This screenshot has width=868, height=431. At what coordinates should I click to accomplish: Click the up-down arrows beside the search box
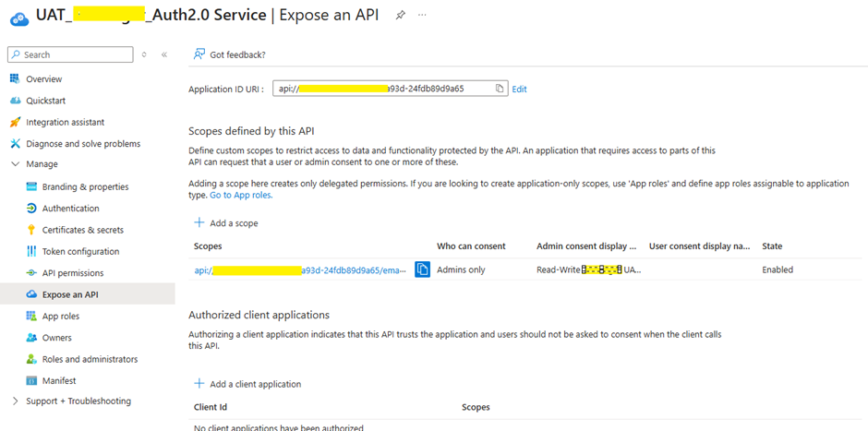tap(144, 54)
